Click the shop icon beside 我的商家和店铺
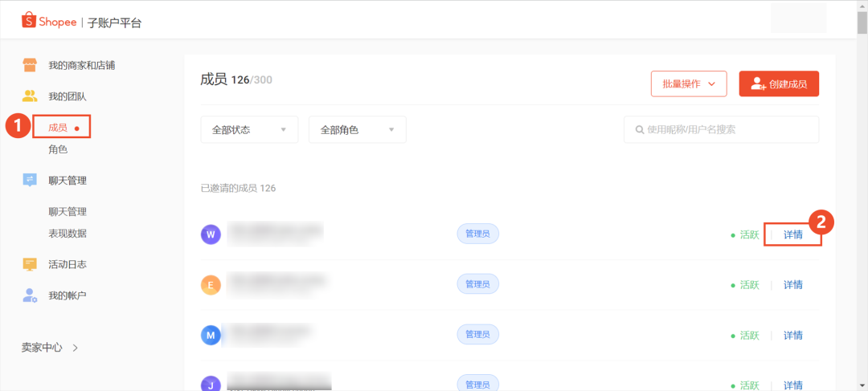The width and height of the screenshot is (868, 391). click(30, 65)
